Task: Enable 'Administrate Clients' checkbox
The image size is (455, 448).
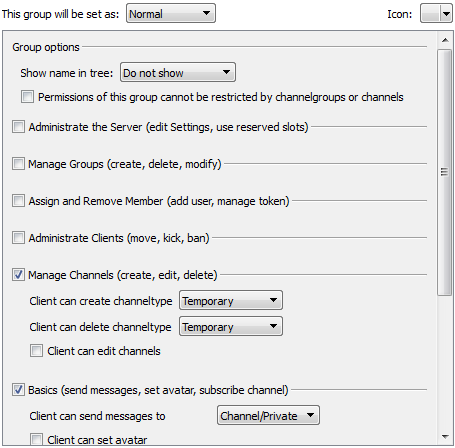Action: (x=18, y=238)
